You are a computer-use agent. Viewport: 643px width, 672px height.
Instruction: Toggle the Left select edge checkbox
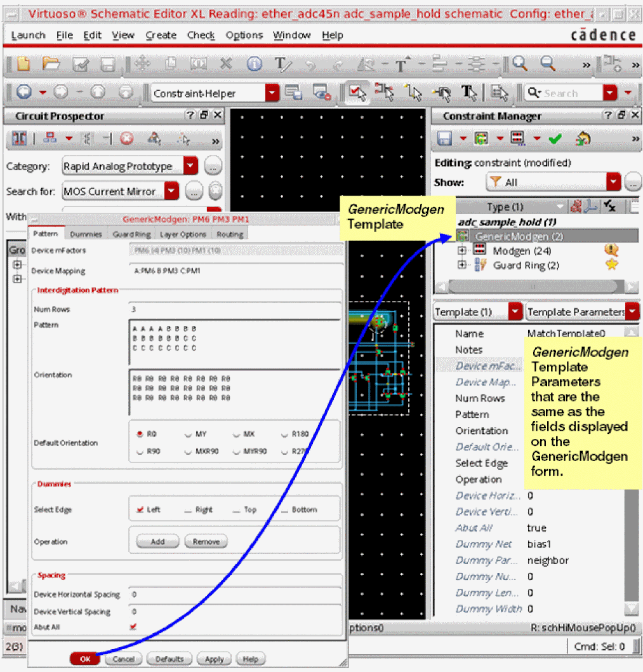pos(140,509)
